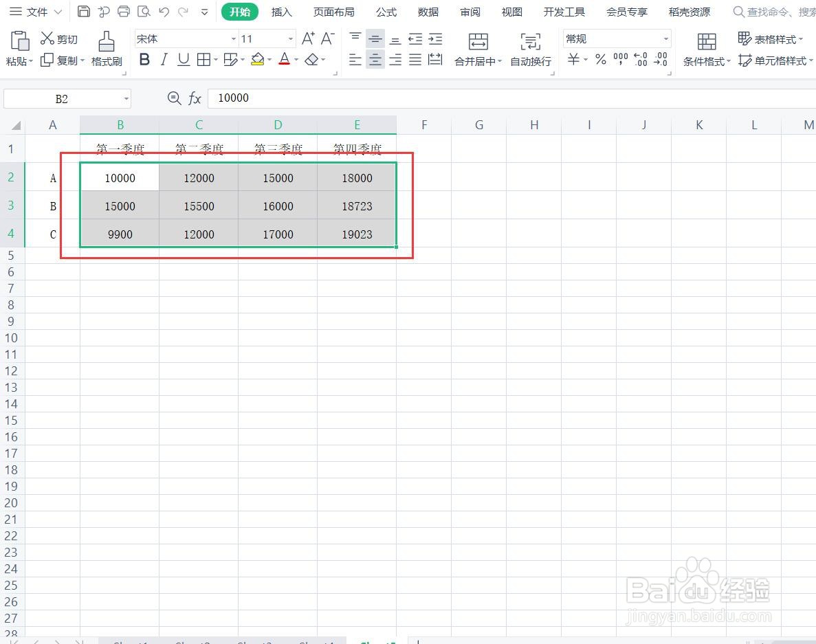Click the Select All corner triangle
Screen dimensions: 816x644
pos(16,125)
